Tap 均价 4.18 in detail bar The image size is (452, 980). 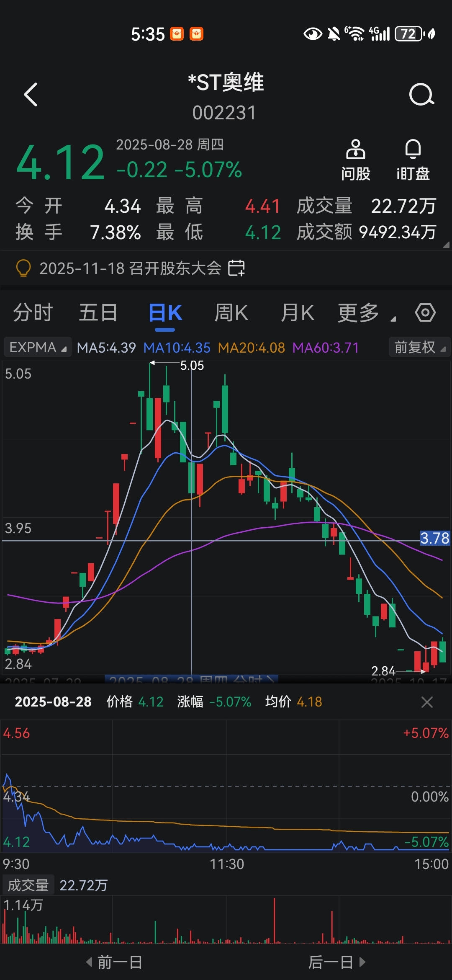[x=294, y=702]
